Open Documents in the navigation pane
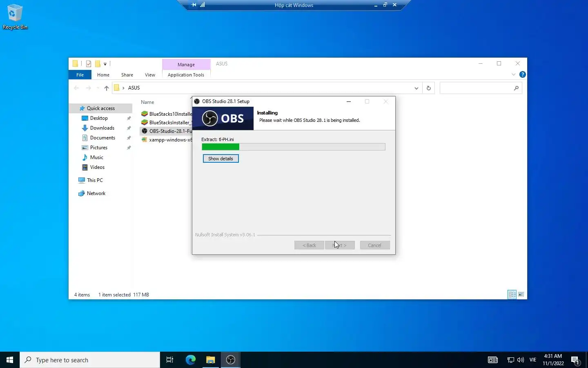Screen dimensions: 588x368 click(x=102, y=138)
